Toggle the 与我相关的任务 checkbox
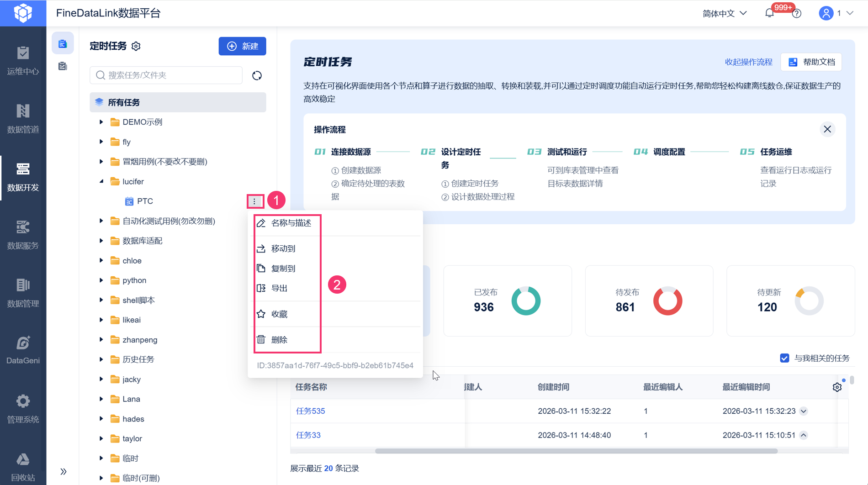 click(784, 358)
